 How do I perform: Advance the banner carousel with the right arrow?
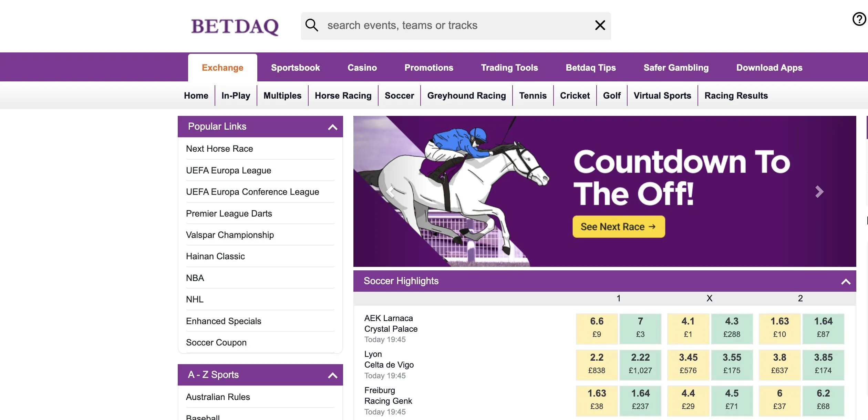click(819, 192)
